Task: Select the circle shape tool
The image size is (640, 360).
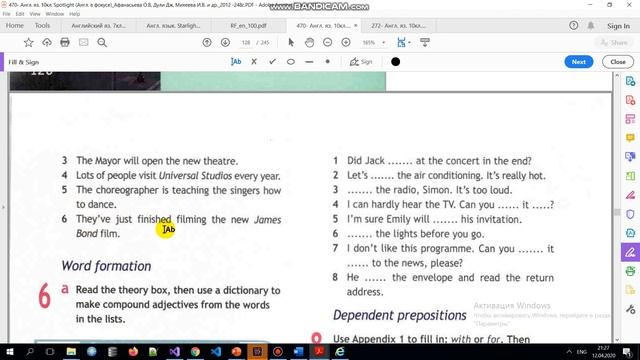Action: coord(291,62)
